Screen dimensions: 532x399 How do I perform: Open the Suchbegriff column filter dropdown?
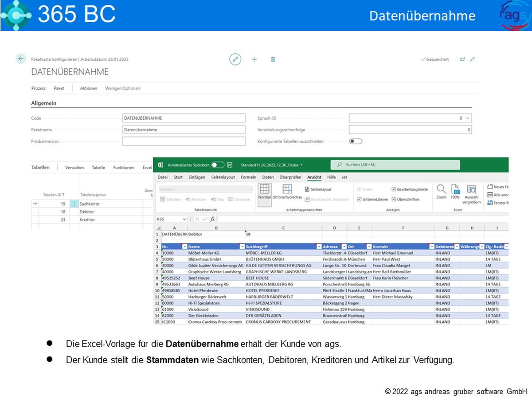(x=319, y=246)
